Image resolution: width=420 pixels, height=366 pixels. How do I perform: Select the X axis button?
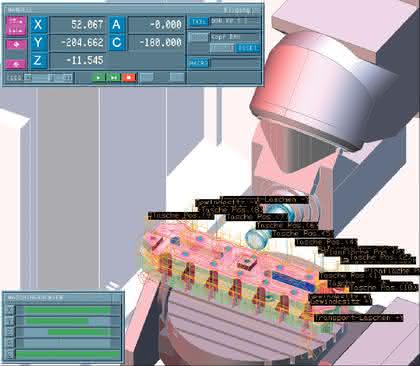[x=39, y=25]
